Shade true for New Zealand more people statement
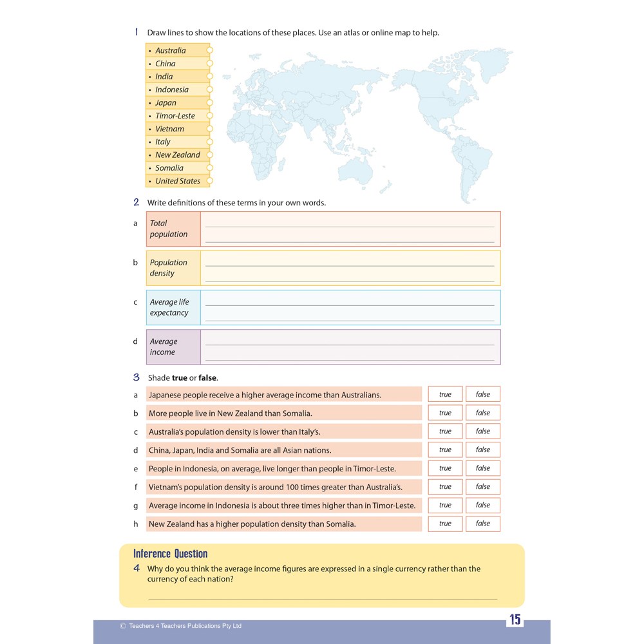The height and width of the screenshot is (644, 644). tap(445, 413)
